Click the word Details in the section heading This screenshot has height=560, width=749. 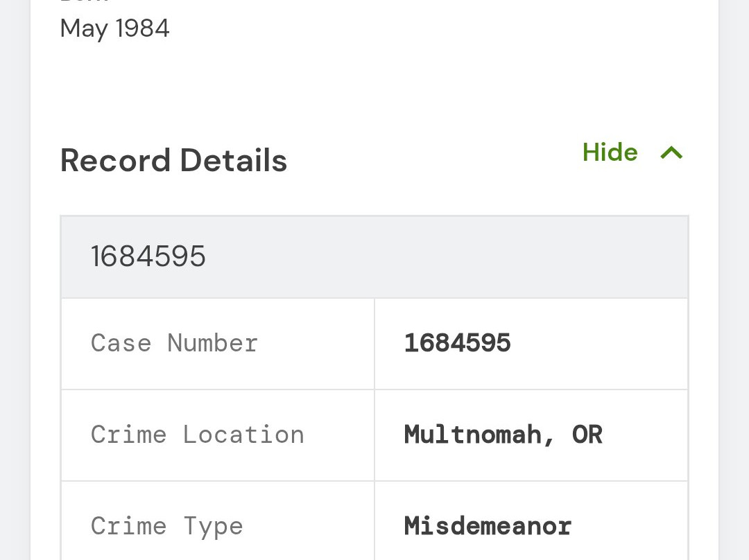point(233,161)
